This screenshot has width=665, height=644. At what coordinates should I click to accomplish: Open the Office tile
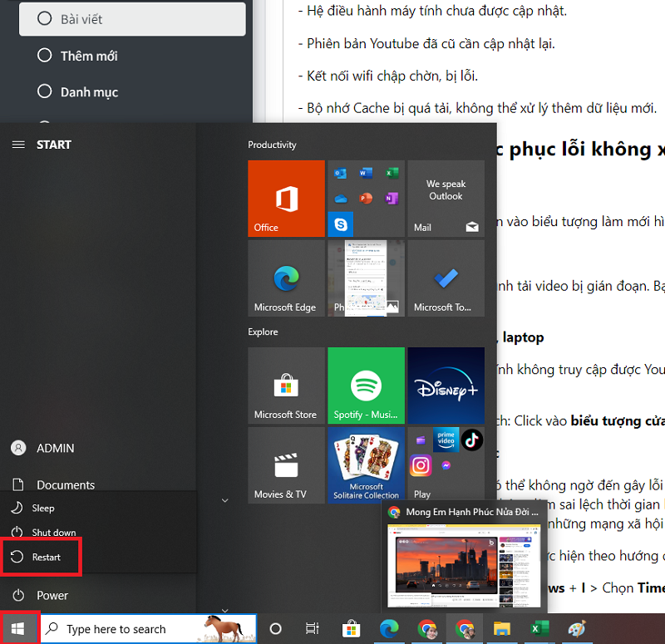tap(286, 198)
